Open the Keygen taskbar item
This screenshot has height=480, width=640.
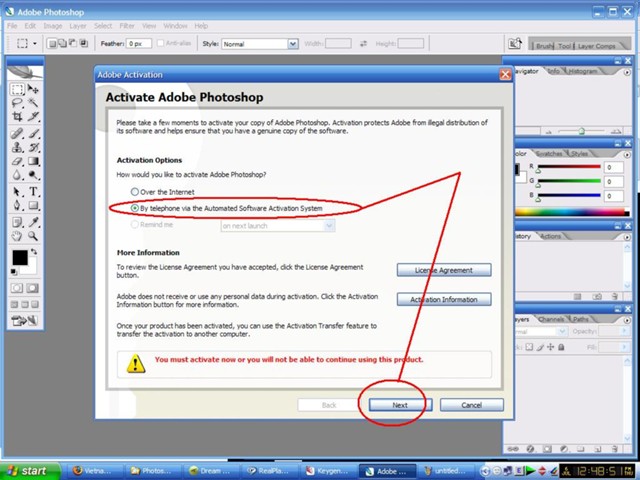(x=328, y=471)
